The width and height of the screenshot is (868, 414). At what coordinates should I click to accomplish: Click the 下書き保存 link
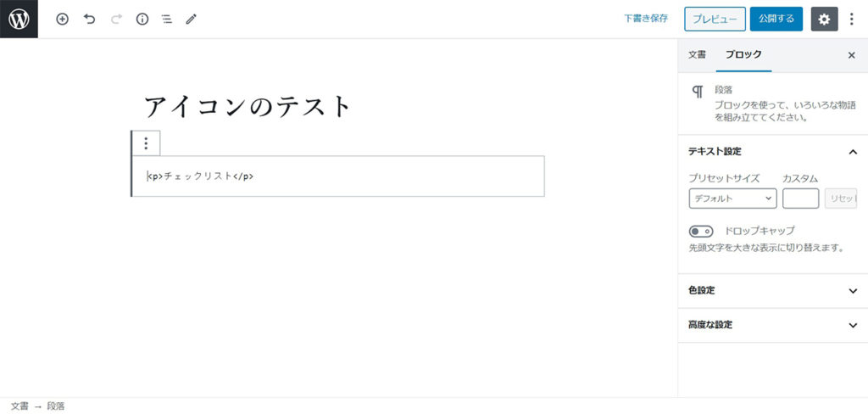pos(646,19)
